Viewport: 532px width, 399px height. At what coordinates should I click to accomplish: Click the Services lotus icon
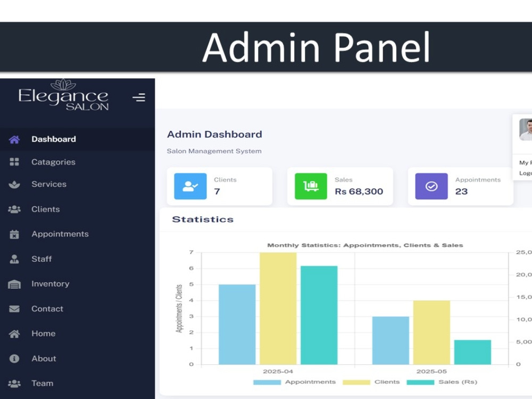coord(14,185)
